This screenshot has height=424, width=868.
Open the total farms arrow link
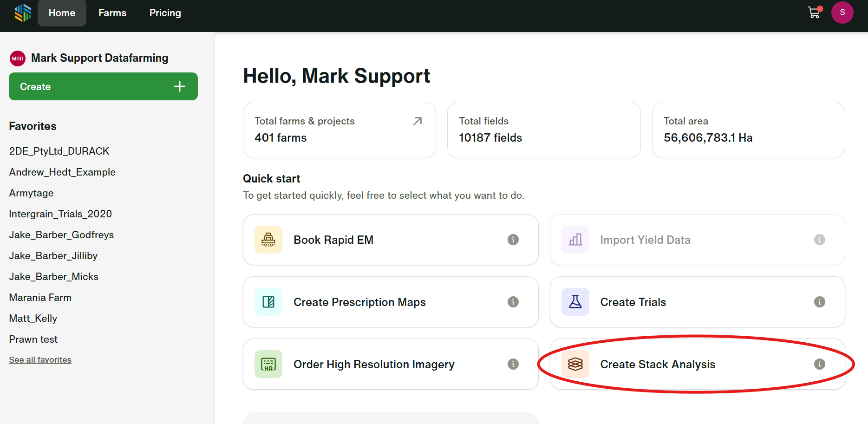[418, 121]
